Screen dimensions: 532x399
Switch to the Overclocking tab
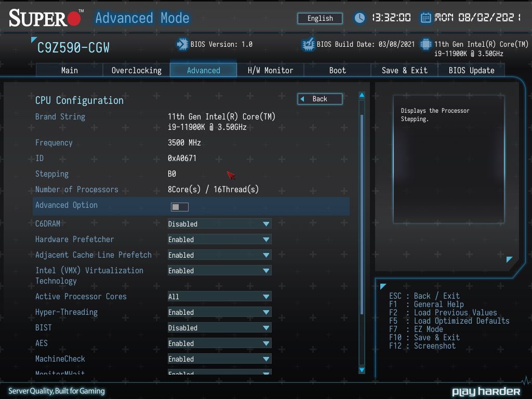point(137,70)
